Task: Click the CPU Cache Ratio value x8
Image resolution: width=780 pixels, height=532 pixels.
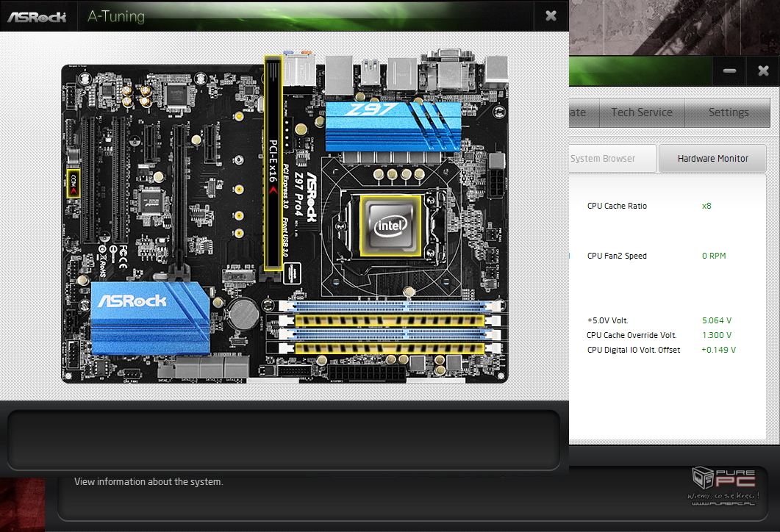Action: coord(706,206)
